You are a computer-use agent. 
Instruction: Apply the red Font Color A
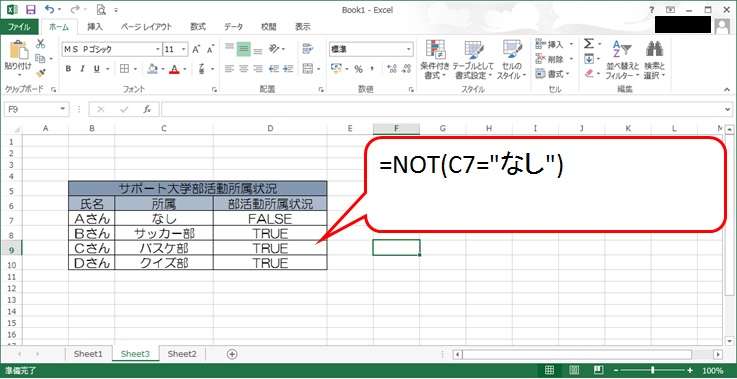click(x=174, y=69)
